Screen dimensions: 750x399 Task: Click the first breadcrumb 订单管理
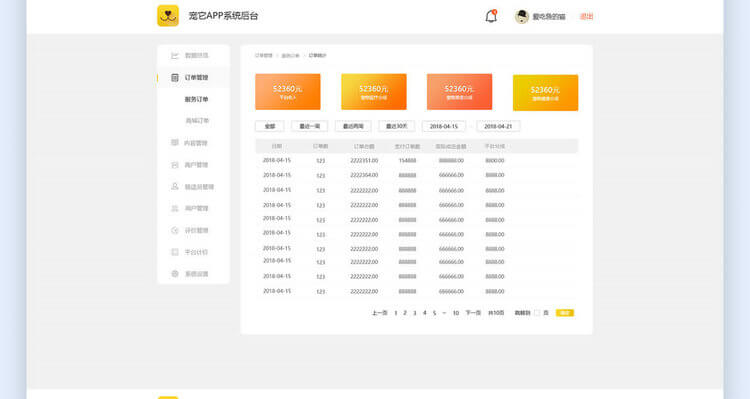(x=264, y=55)
